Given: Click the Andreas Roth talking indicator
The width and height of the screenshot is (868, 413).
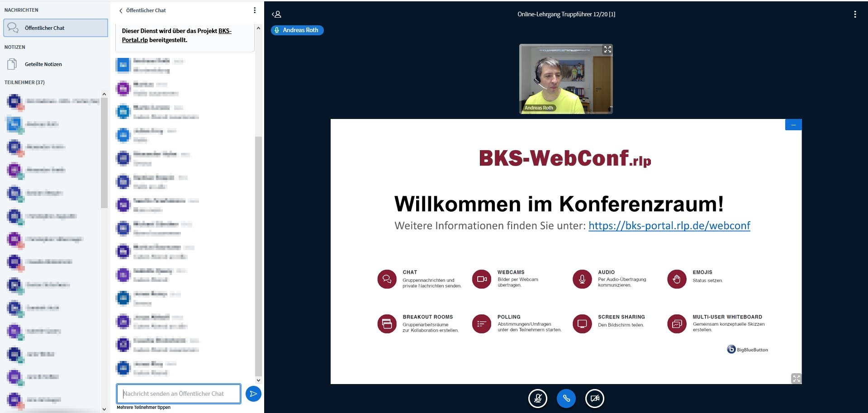Looking at the screenshot, I should pyautogui.click(x=297, y=30).
